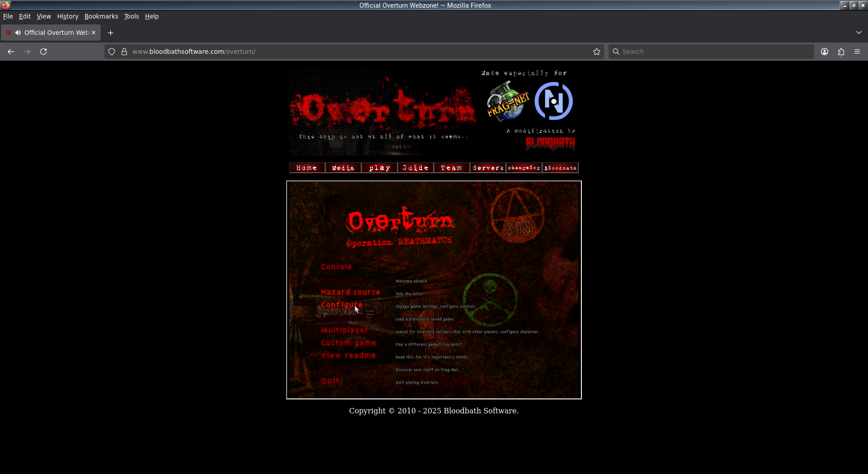Open the History menu
Image resolution: width=868 pixels, height=474 pixels.
[x=68, y=16]
